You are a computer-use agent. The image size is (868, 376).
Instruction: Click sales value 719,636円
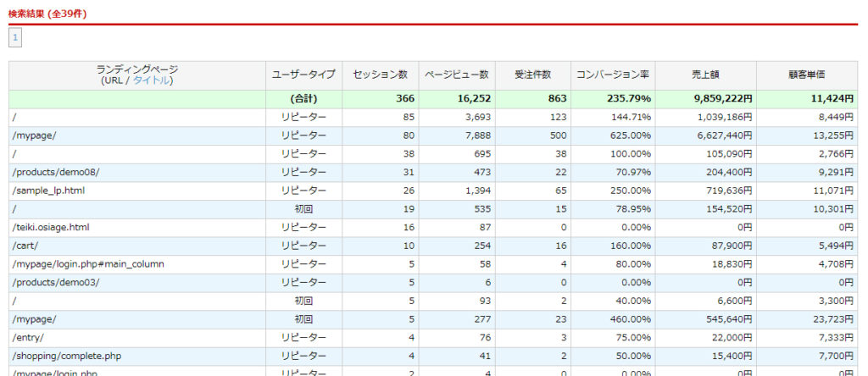(x=730, y=191)
